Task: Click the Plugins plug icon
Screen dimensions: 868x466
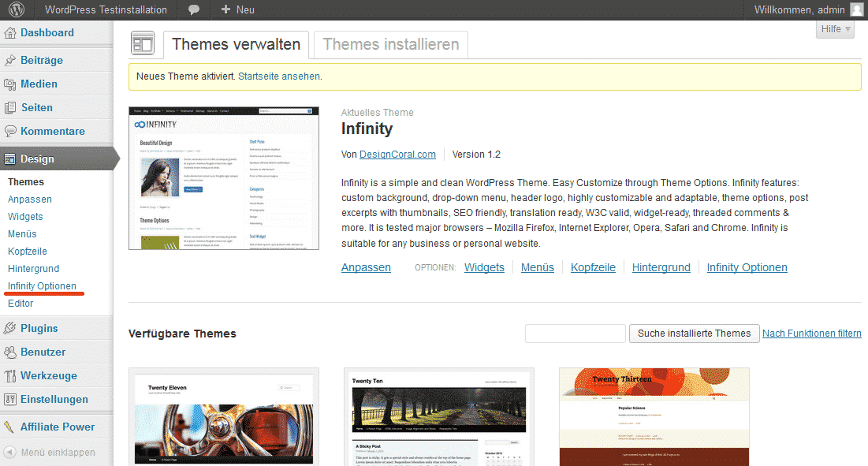Action: click(x=10, y=329)
